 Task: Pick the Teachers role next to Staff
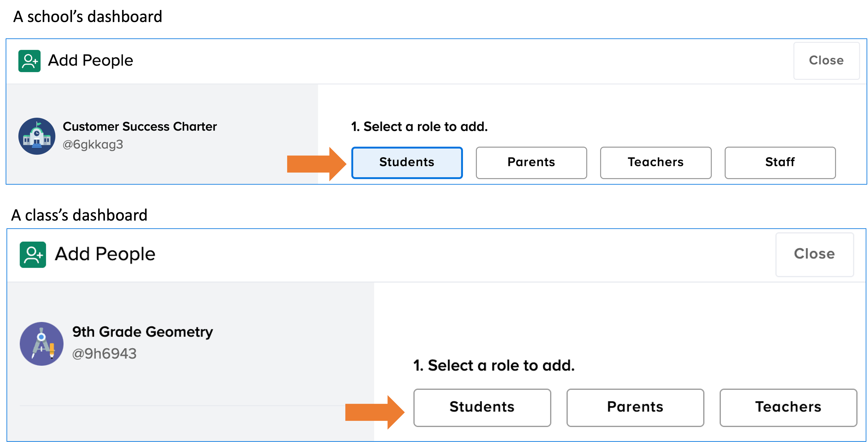point(655,162)
